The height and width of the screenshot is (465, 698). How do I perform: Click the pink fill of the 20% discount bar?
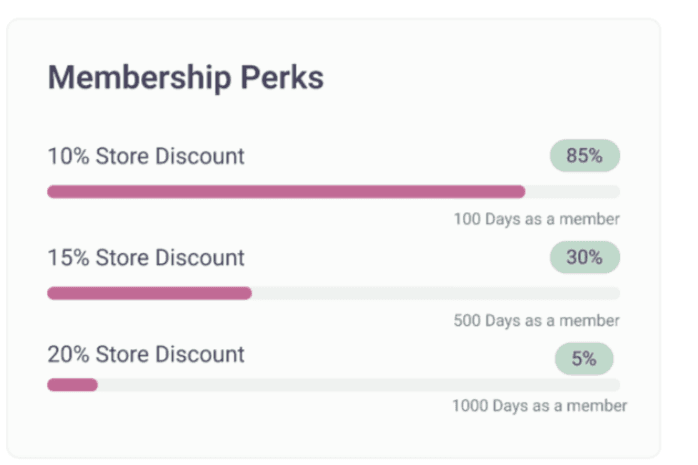click(x=72, y=384)
